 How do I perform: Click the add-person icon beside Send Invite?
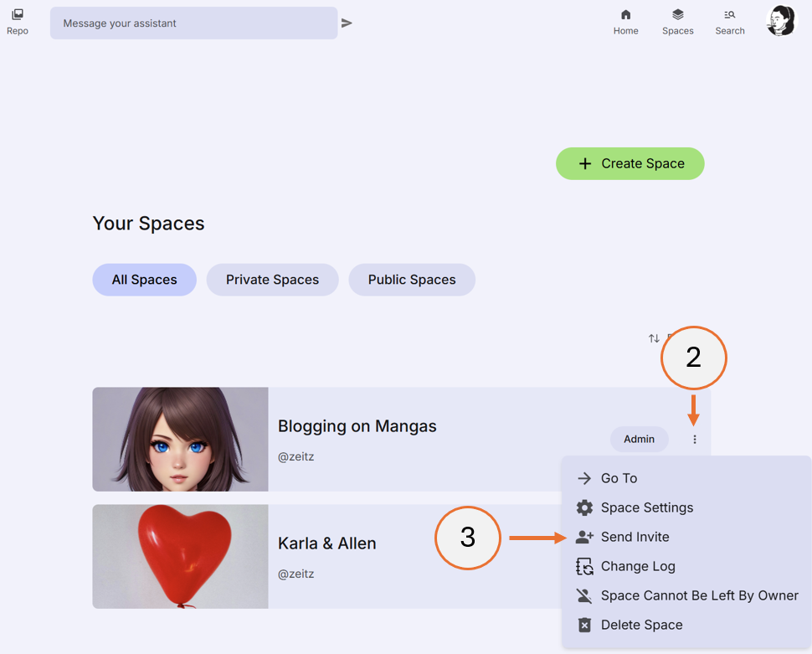pos(583,537)
